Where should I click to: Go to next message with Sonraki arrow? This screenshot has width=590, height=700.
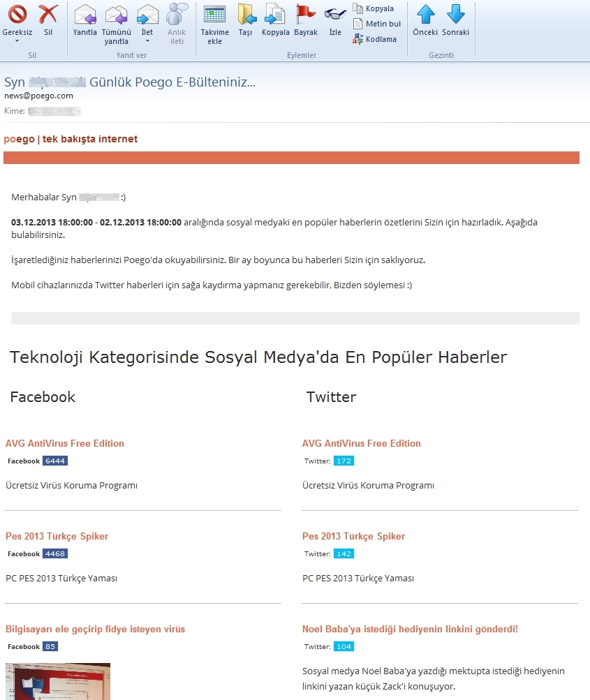[455, 15]
